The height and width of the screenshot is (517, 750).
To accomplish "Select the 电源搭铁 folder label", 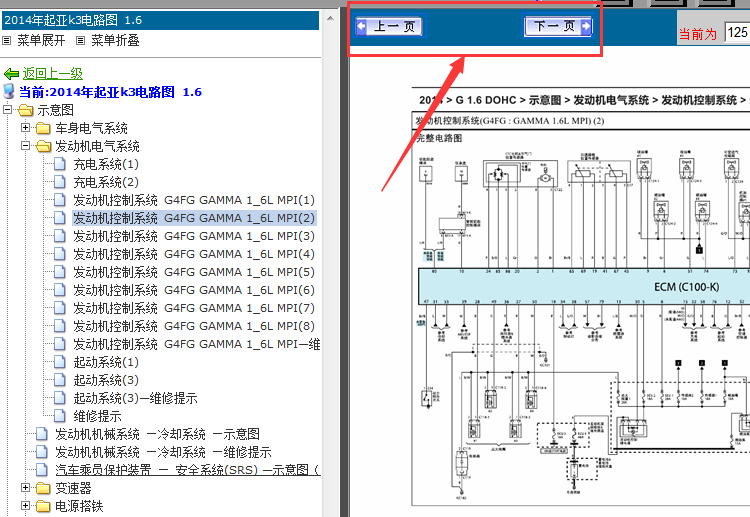I will pyautogui.click(x=79, y=506).
